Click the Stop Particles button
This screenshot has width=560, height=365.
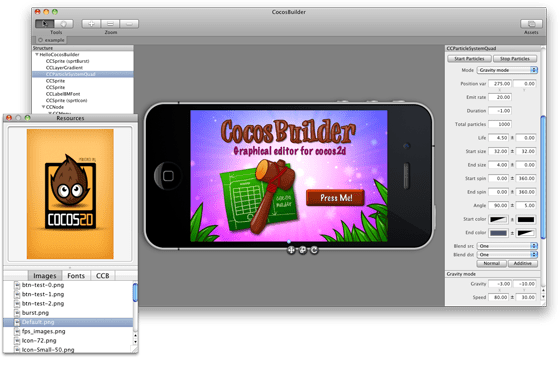(515, 59)
